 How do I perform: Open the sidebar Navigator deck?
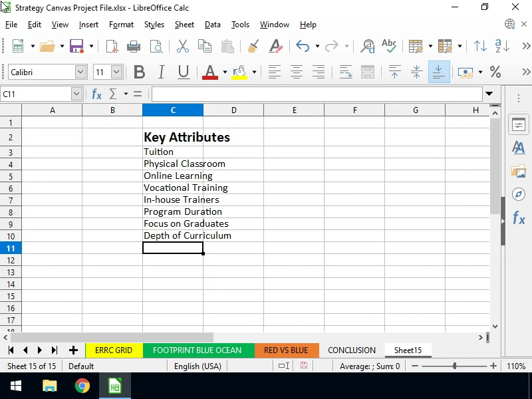[x=519, y=194]
